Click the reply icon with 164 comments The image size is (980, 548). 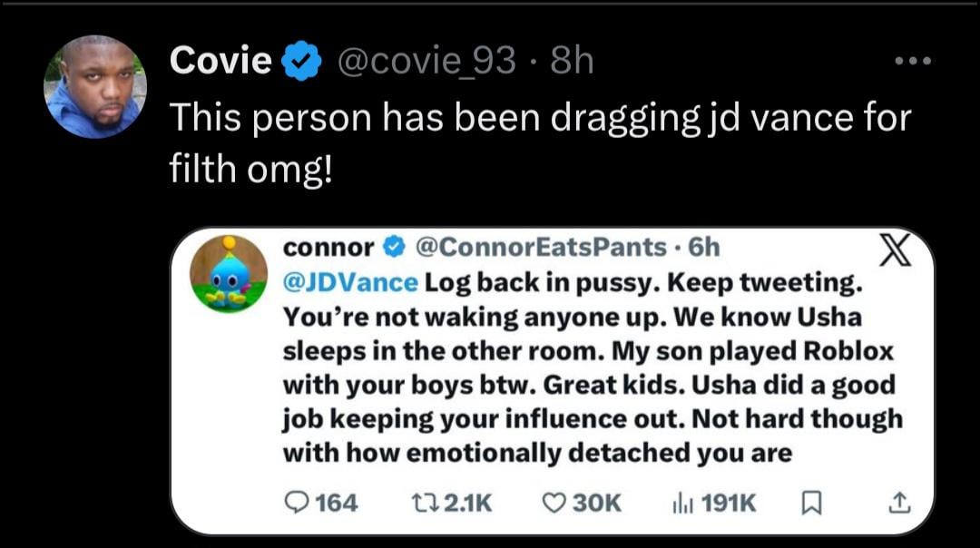click(x=297, y=502)
